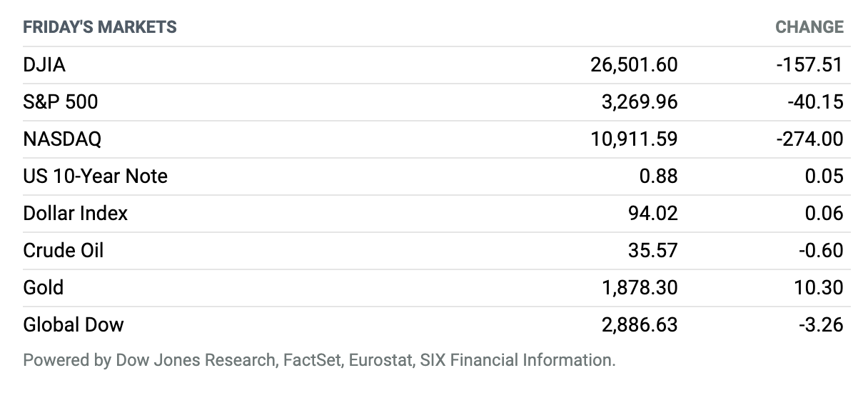Viewport: 868px width, 393px height.
Task: Select the S&P 500 index name
Action: [61, 102]
